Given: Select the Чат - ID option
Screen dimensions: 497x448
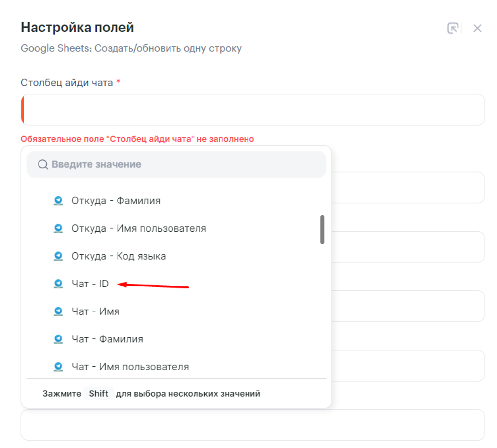Looking at the screenshot, I should pos(90,284).
